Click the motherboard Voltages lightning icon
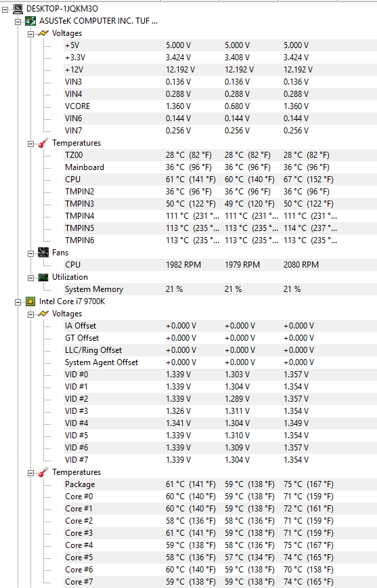The width and height of the screenshot is (377, 588). point(43,33)
